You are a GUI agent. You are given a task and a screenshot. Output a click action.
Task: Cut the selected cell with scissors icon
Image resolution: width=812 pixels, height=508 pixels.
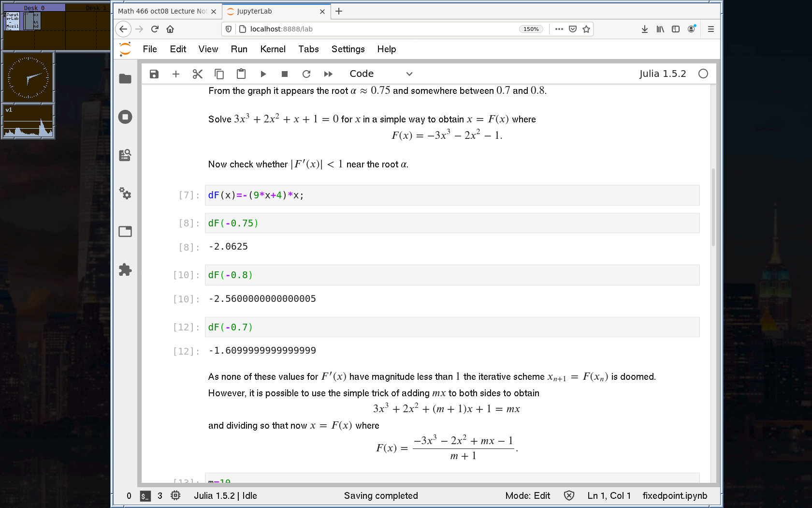(197, 74)
